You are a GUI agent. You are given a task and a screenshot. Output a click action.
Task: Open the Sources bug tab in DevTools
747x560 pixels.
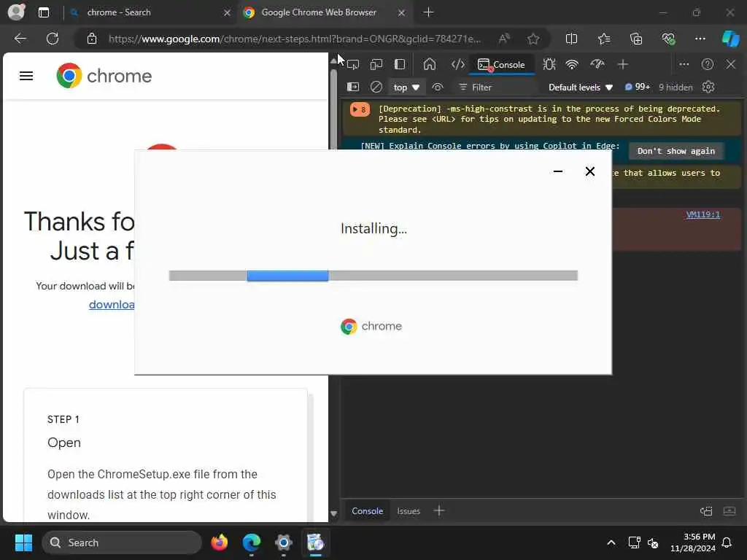[x=549, y=64]
